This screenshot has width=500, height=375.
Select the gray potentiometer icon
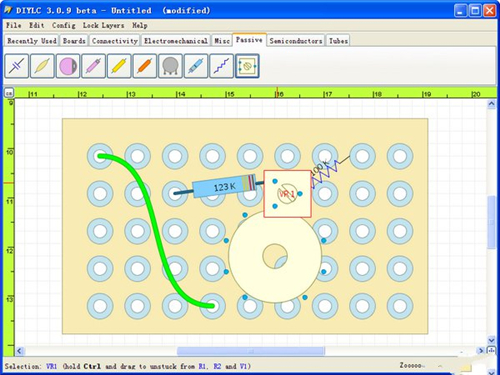click(170, 66)
